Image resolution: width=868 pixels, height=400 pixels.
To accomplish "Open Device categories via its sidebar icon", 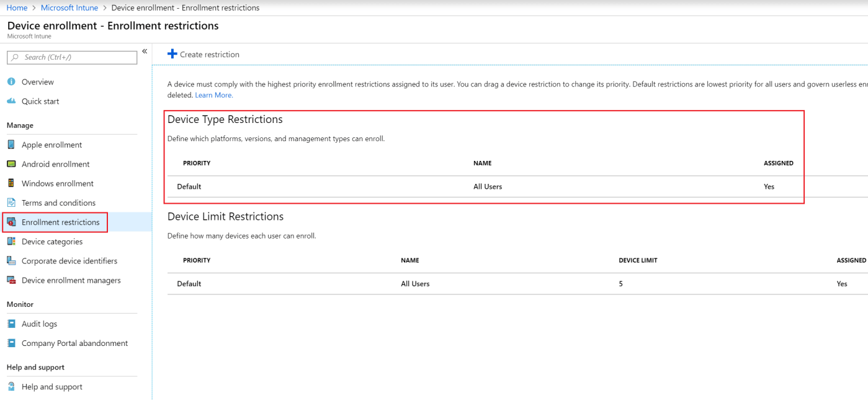I will coord(11,241).
